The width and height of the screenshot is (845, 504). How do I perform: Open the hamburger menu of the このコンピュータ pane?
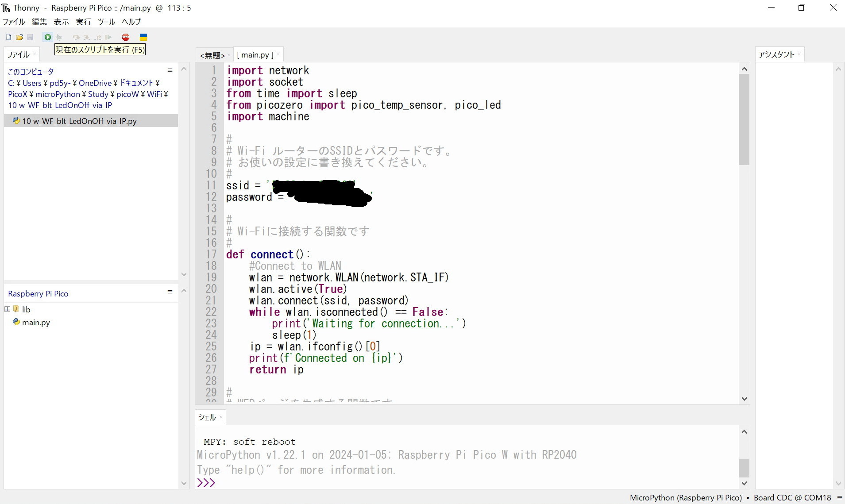point(170,70)
